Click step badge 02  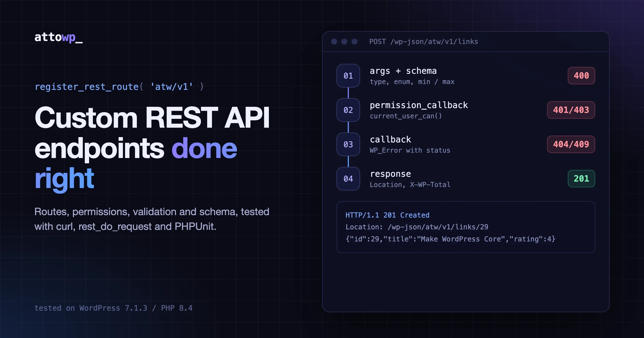click(348, 110)
